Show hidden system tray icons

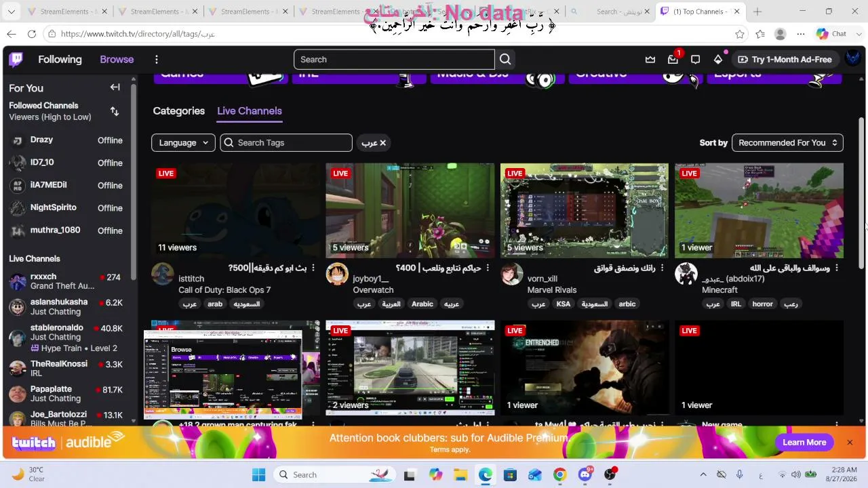703,474
